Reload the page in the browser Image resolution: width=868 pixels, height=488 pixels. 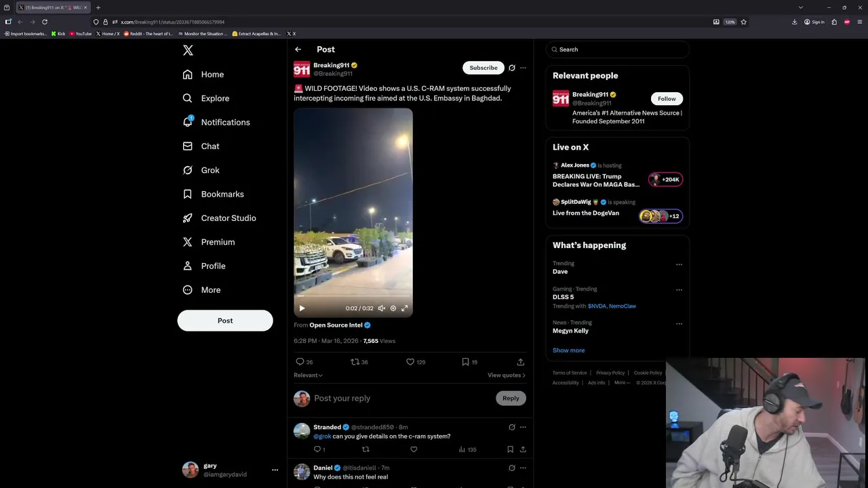tap(45, 22)
